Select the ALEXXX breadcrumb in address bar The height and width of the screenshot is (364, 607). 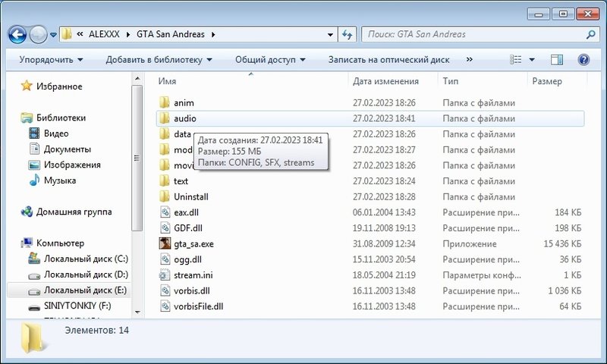(x=104, y=34)
